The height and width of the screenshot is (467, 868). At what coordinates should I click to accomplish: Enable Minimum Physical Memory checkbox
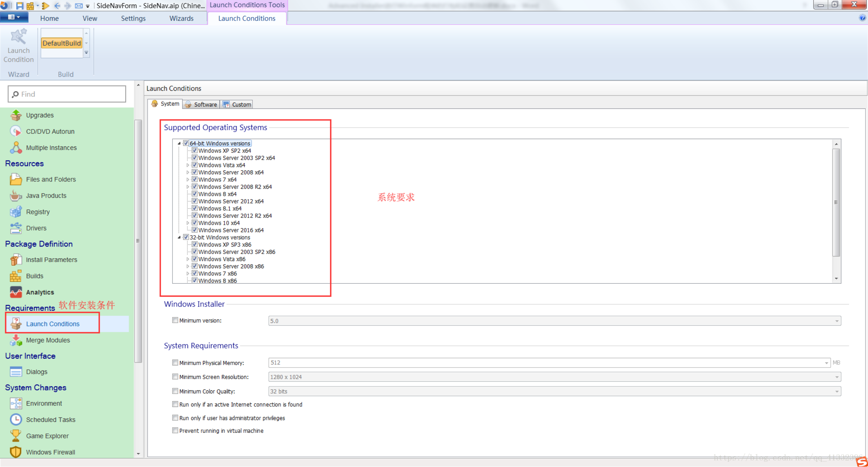tap(175, 362)
